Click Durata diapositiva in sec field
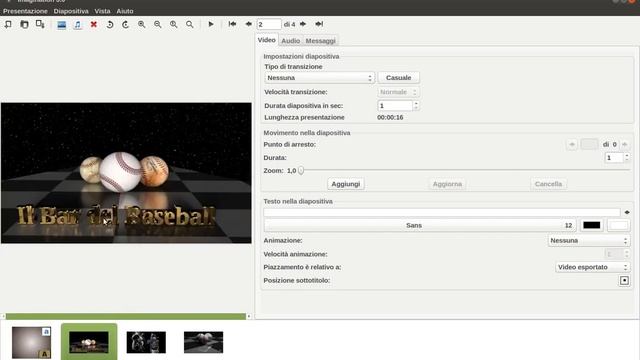Viewport: 640px width, 360px height. (395, 106)
